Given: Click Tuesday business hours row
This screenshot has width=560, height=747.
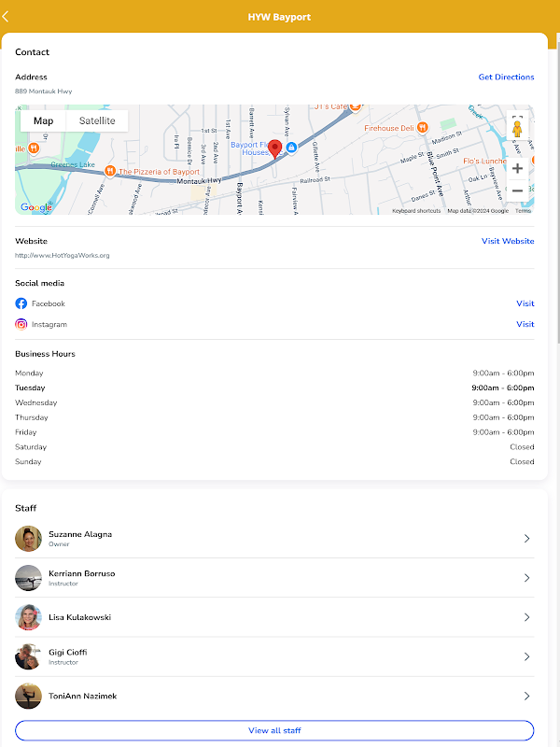Looking at the screenshot, I should tap(274, 388).
